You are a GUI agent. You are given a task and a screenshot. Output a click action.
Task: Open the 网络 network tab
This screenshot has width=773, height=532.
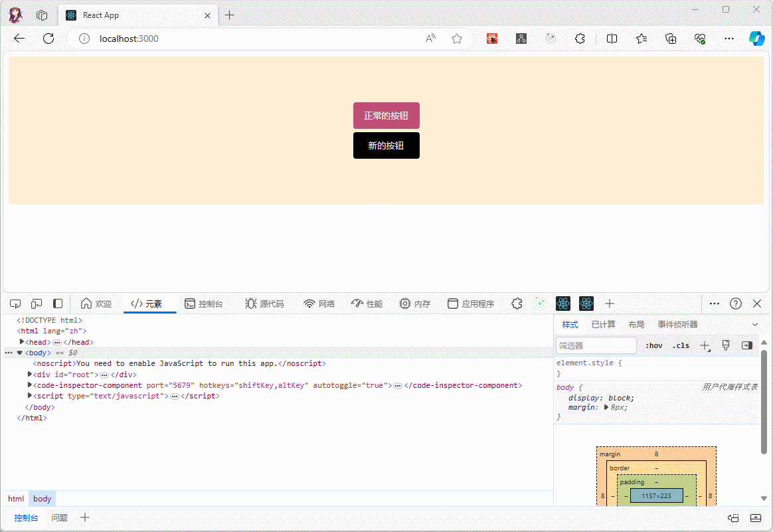tap(319, 304)
